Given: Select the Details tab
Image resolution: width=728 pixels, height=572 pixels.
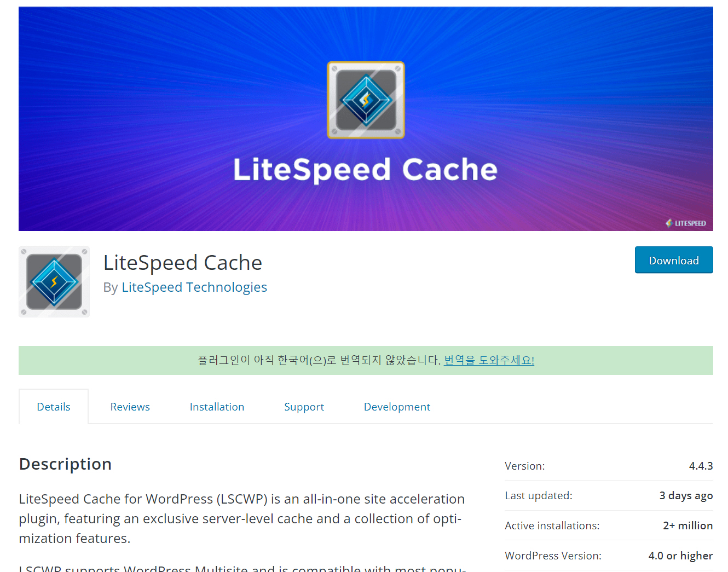Looking at the screenshot, I should 53,406.
